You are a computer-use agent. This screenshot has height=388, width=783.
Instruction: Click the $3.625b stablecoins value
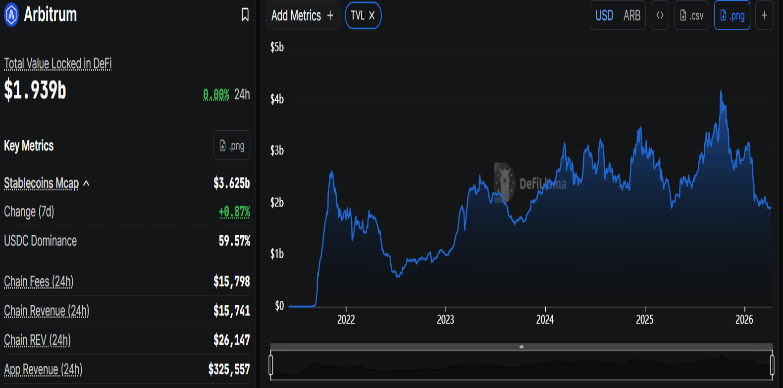(x=232, y=183)
